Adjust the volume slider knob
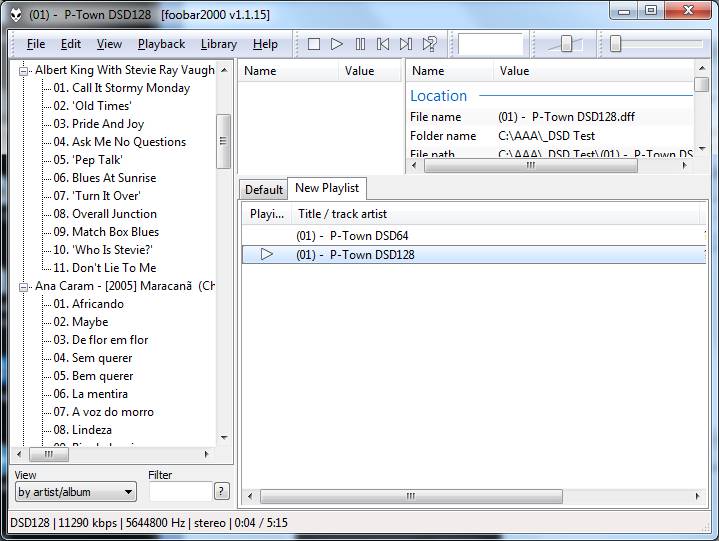719x541 pixels. [x=566, y=44]
